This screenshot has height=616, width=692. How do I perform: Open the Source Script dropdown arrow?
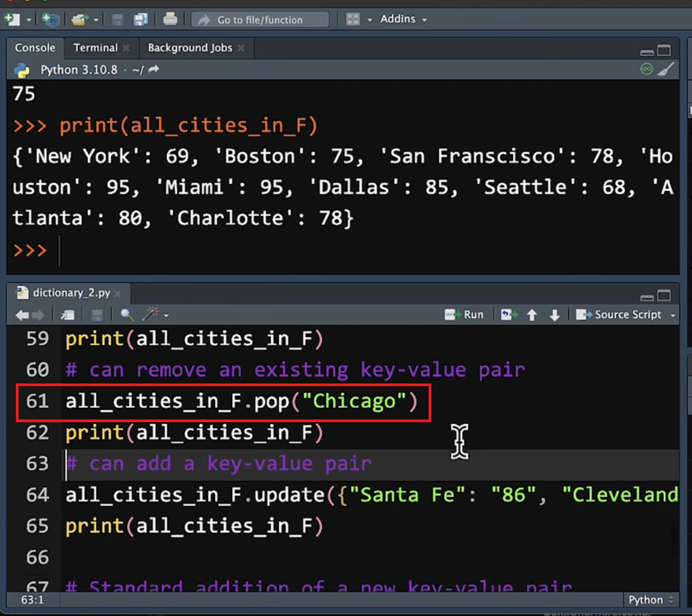click(673, 315)
